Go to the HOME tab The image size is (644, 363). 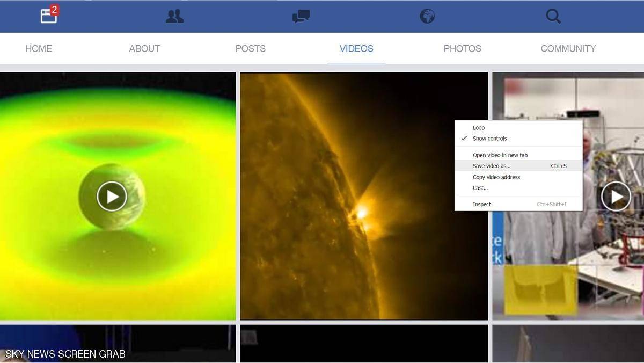click(x=39, y=48)
